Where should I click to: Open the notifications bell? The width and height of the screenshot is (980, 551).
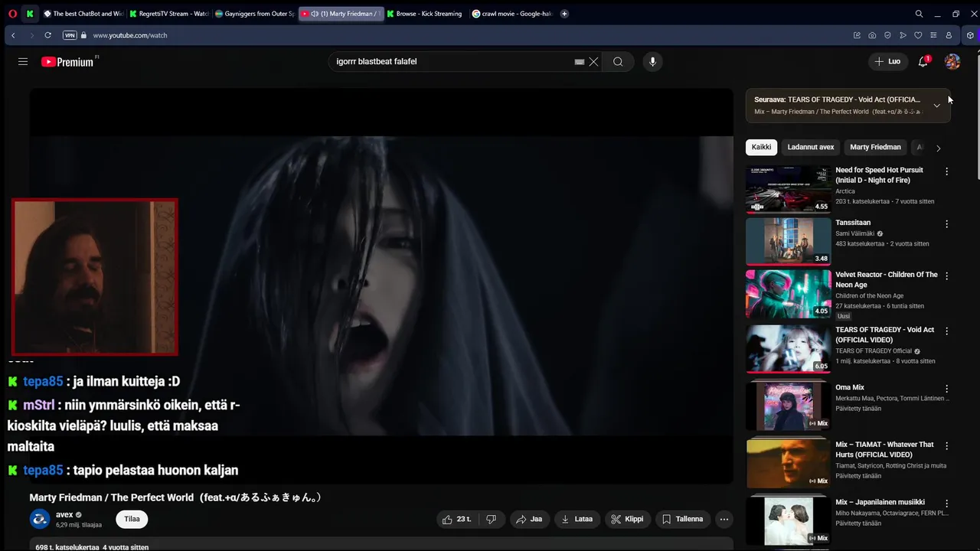point(923,61)
